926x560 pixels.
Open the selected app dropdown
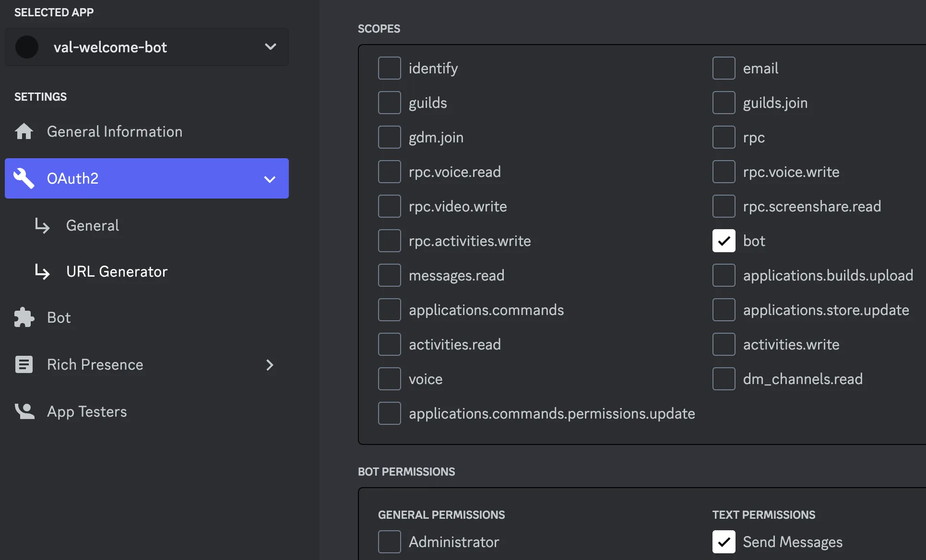click(x=271, y=47)
